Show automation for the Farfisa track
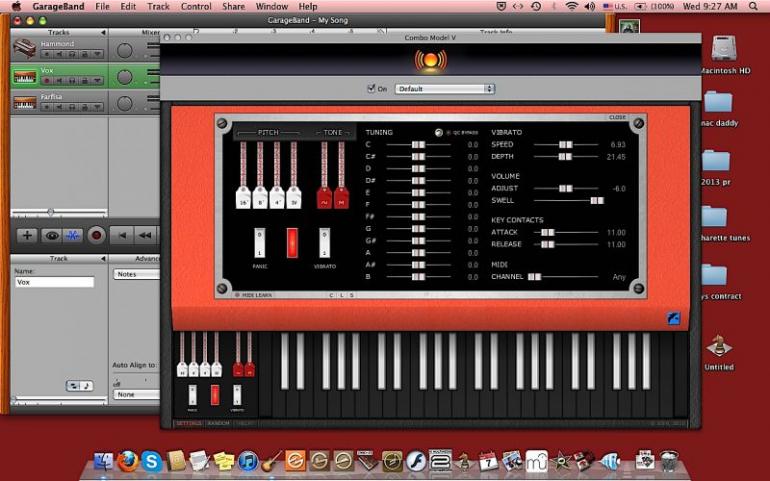This screenshot has width=770, height=481. (x=98, y=107)
